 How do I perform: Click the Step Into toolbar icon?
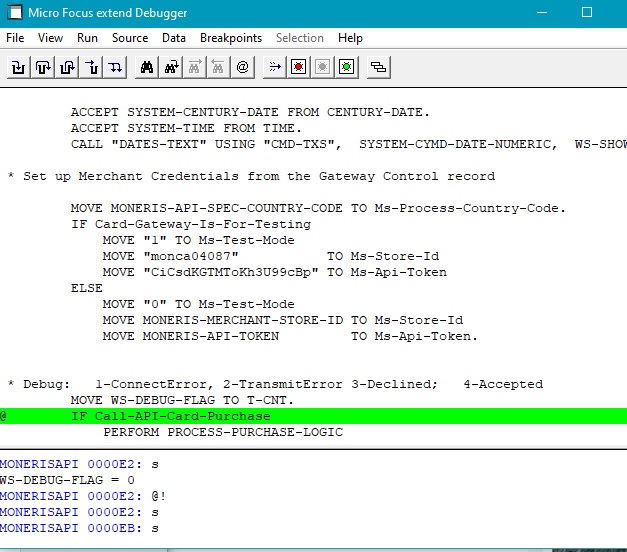point(18,67)
